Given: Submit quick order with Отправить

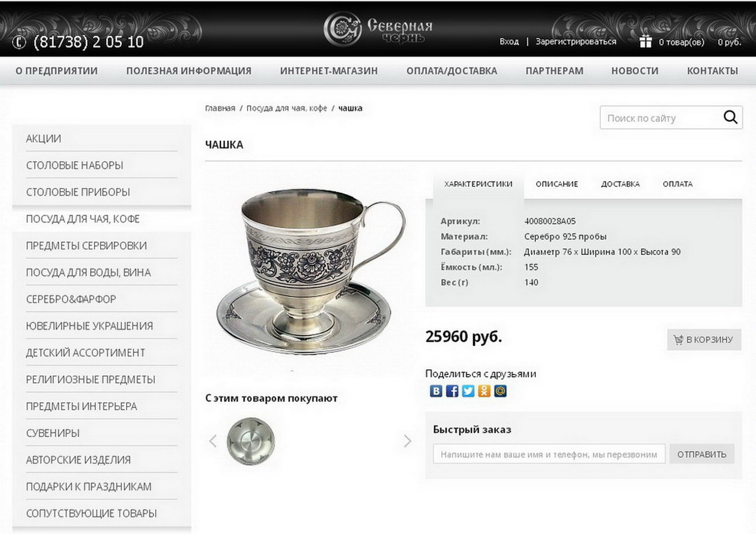Looking at the screenshot, I should click(702, 454).
